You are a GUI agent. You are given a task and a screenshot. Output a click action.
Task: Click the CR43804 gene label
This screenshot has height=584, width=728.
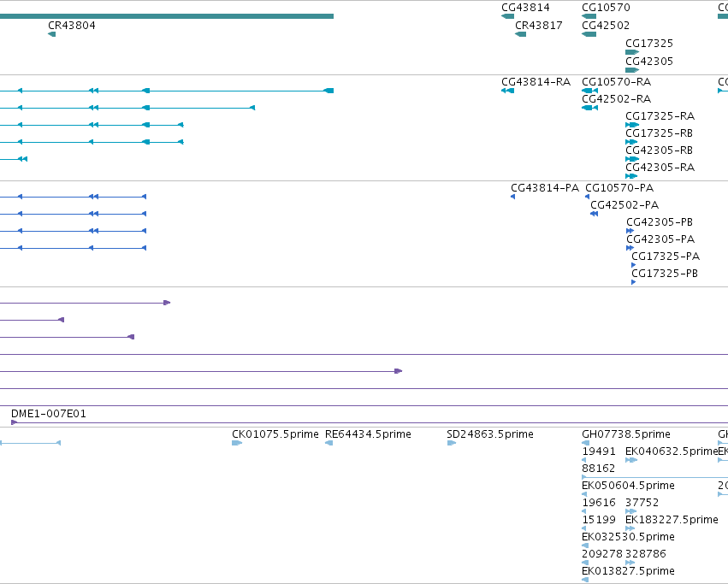(72, 26)
